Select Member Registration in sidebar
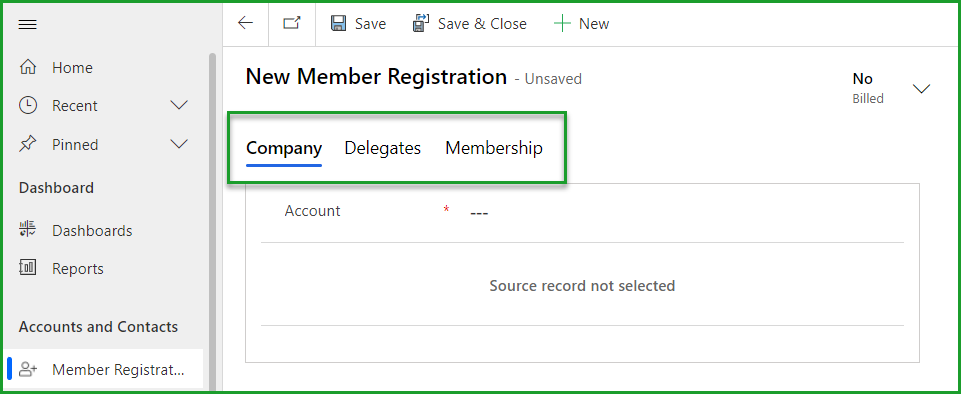Viewport: 961px width, 394px height. [x=105, y=369]
